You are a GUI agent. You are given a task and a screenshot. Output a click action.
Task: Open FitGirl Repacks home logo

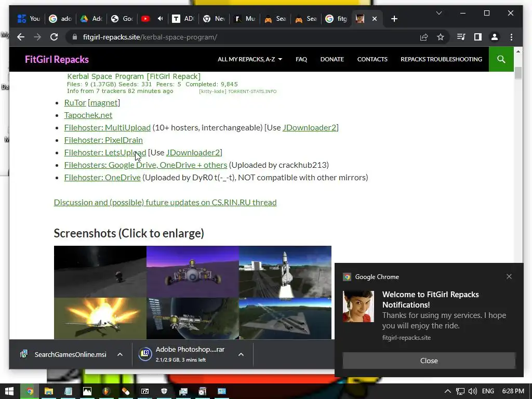click(57, 59)
